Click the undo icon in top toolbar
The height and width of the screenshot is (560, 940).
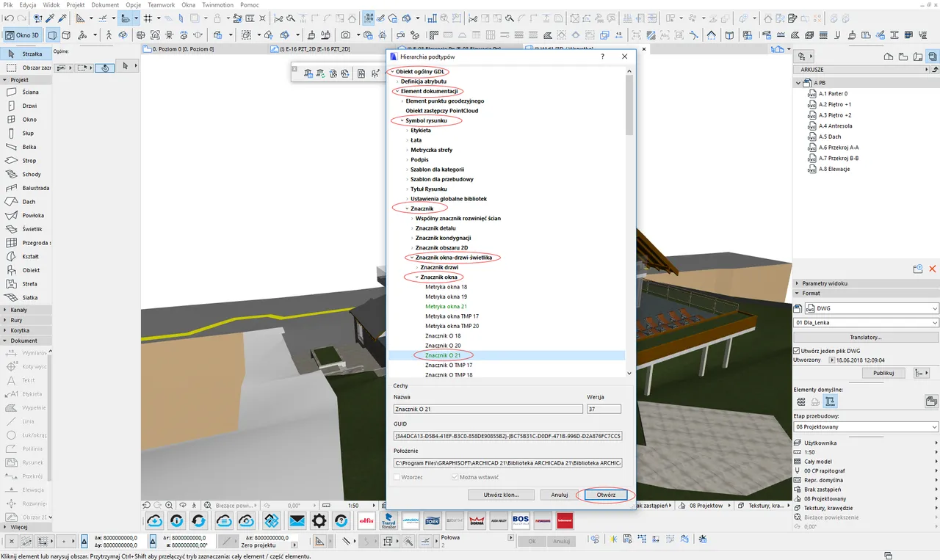tap(8, 18)
